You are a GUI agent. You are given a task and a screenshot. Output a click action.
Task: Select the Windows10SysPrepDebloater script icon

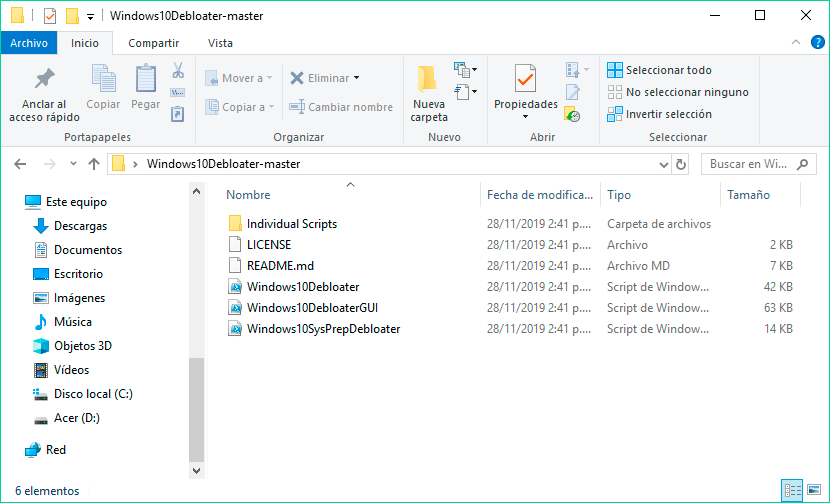coord(235,329)
